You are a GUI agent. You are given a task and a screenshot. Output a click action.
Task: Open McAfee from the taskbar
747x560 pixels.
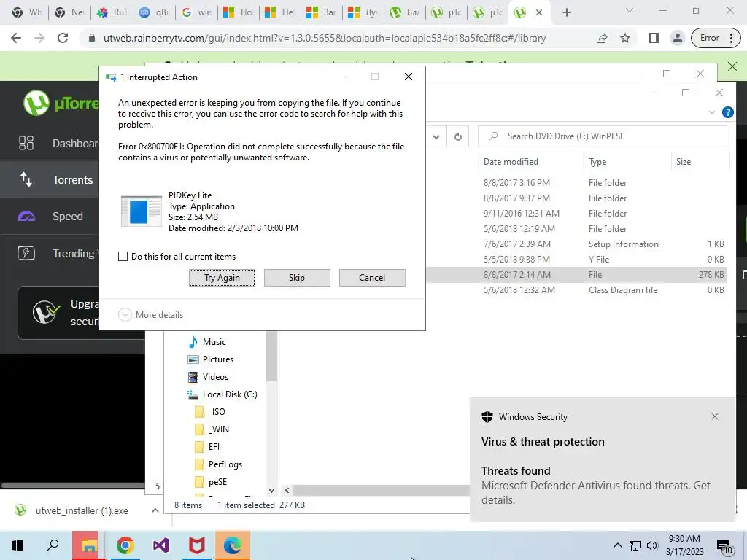197,545
